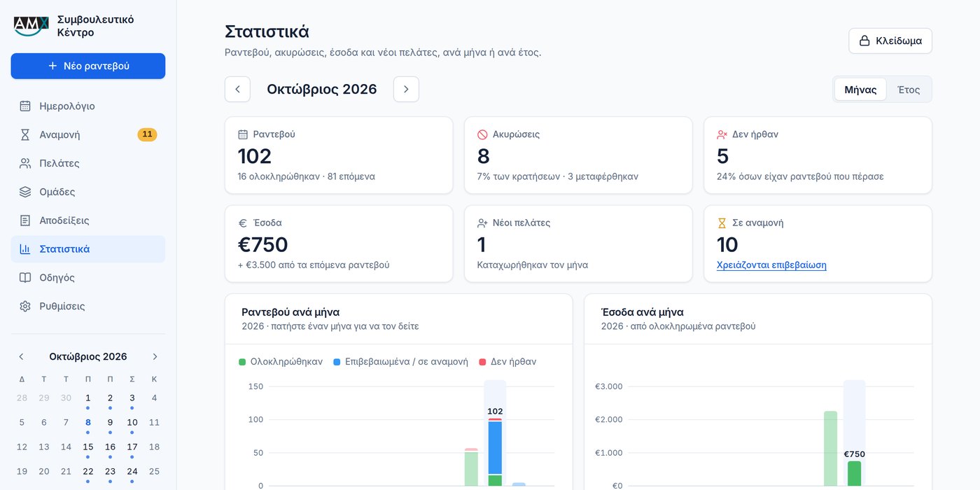Screen dimensions: 980x490
Task: Switch view to Μήνας
Action: (860, 90)
